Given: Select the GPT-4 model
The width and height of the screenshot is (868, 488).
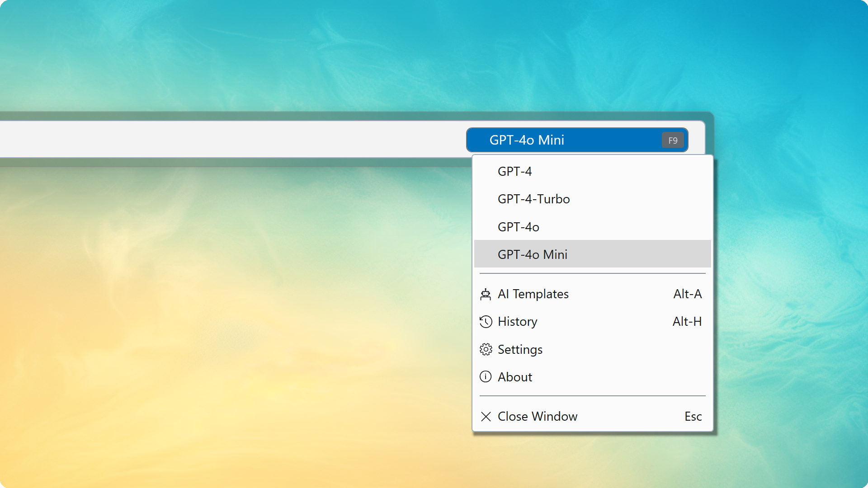Looking at the screenshot, I should [x=592, y=171].
